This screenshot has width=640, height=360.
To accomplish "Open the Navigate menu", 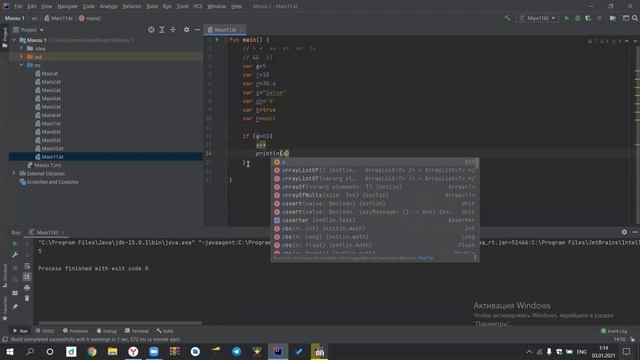I will click(67, 7).
